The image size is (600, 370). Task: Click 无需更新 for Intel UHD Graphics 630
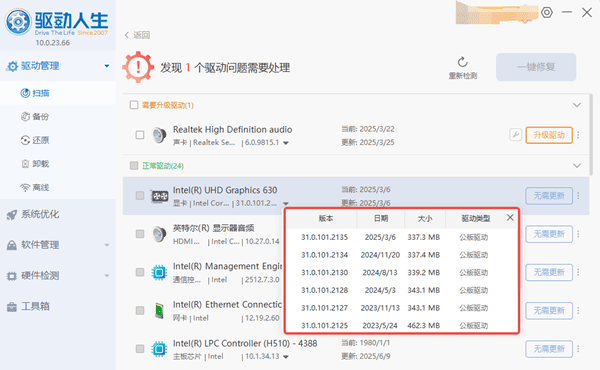pyautogui.click(x=549, y=196)
